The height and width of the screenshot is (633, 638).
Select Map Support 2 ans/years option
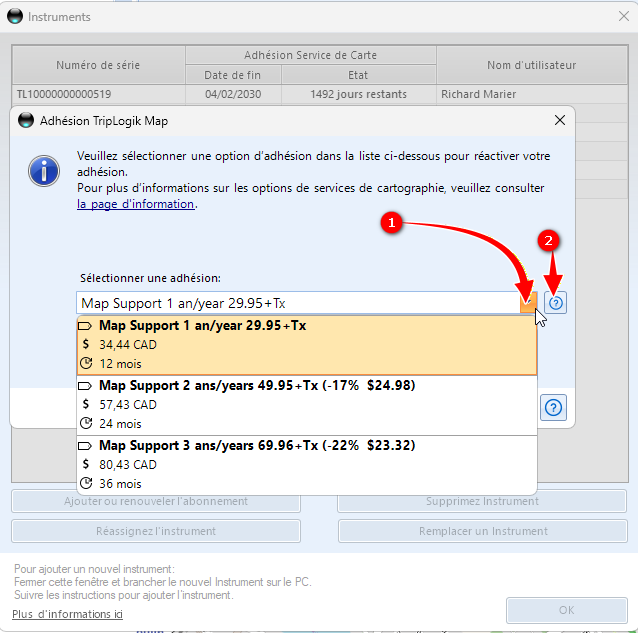pos(307,405)
